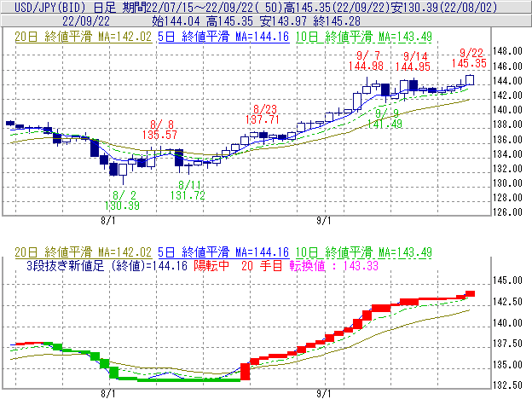Click the 9/7 144.98 high marker
532x405 pixels.
pos(366,61)
